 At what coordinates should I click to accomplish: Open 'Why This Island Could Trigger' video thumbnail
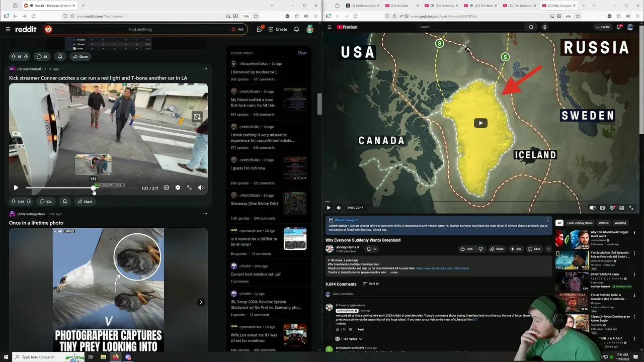pyautogui.click(x=572, y=239)
